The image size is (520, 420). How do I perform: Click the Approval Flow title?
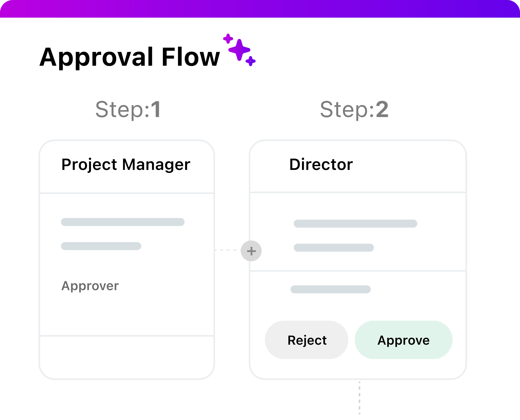(130, 57)
